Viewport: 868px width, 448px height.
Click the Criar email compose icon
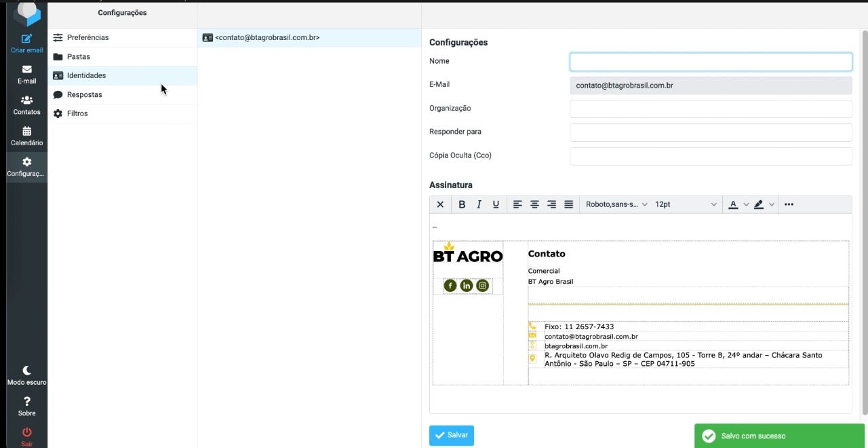pos(26,39)
